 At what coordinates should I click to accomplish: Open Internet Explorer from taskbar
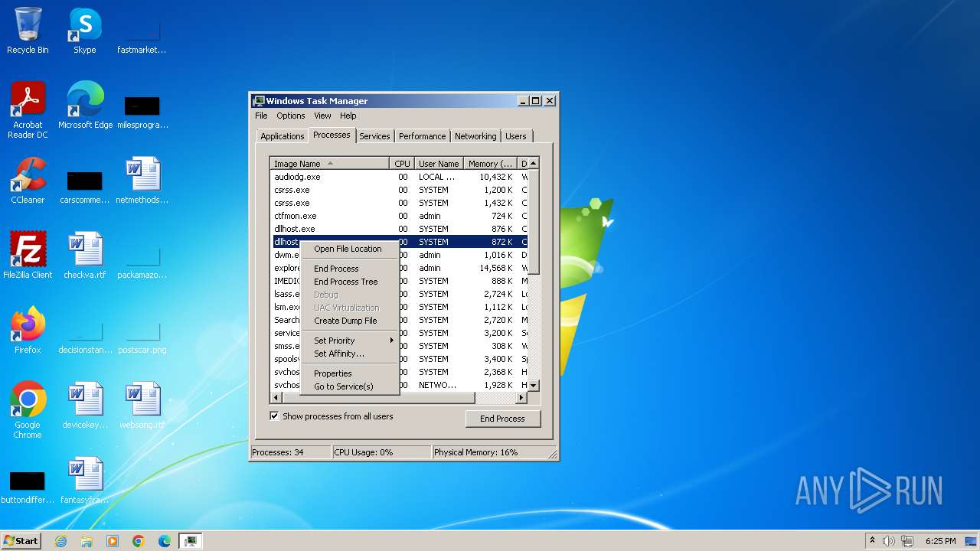pos(60,541)
